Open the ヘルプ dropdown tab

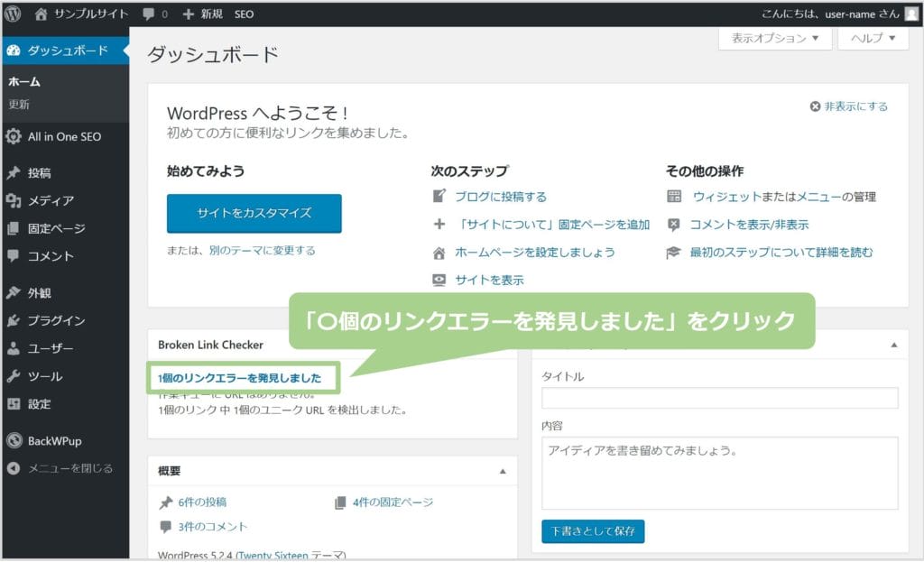[x=873, y=38]
